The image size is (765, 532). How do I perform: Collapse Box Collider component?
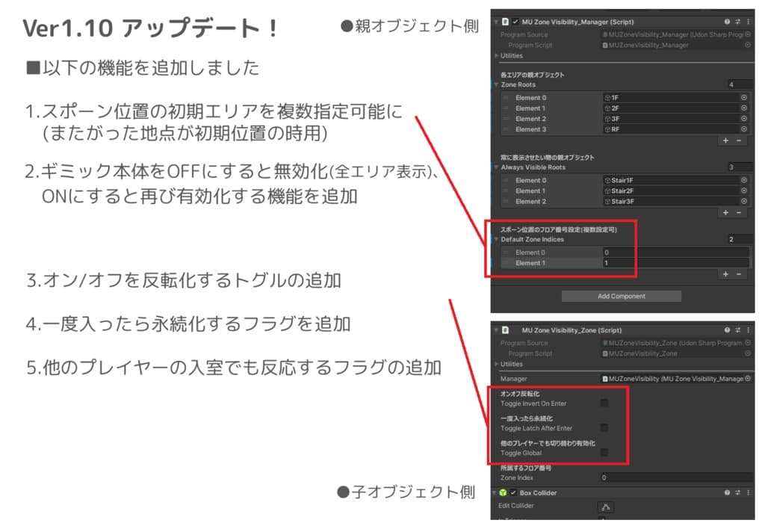[495, 492]
